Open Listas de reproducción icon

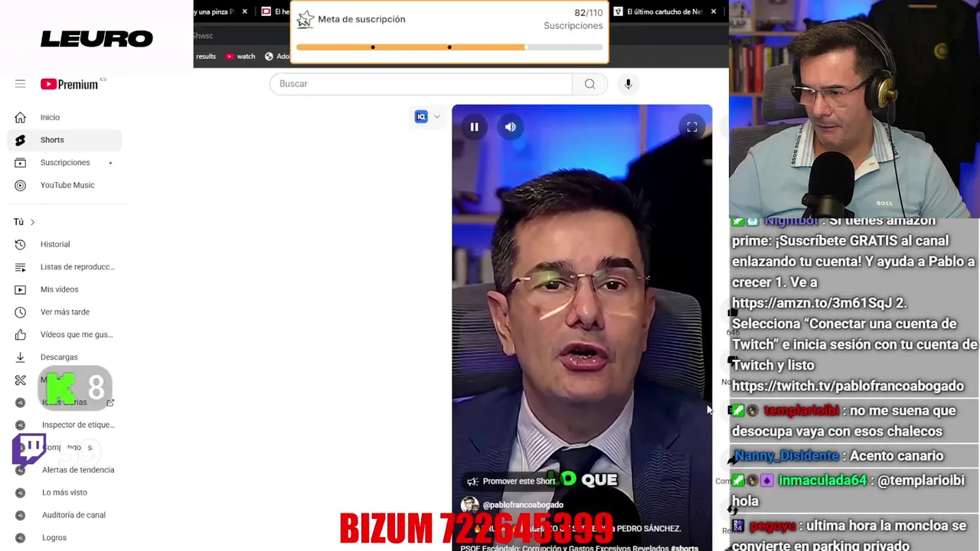[20, 267]
